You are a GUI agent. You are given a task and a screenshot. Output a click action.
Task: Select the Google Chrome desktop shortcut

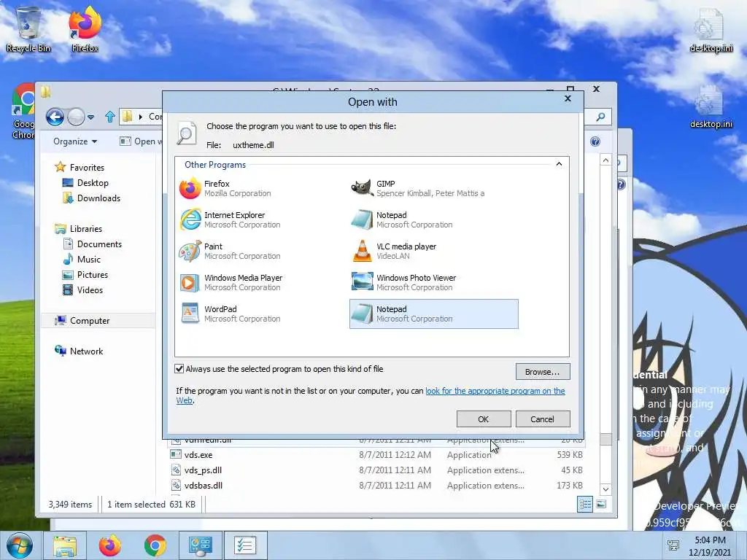coord(23,112)
